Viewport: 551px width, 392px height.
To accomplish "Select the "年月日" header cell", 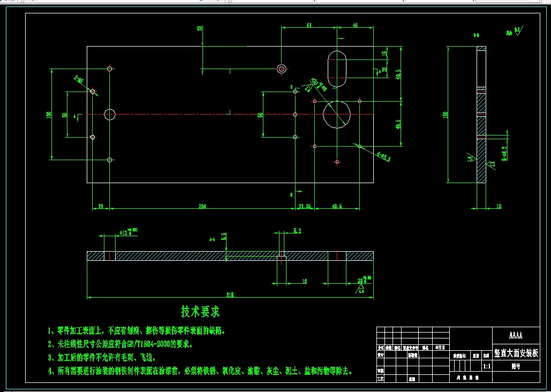I will coord(440,348).
